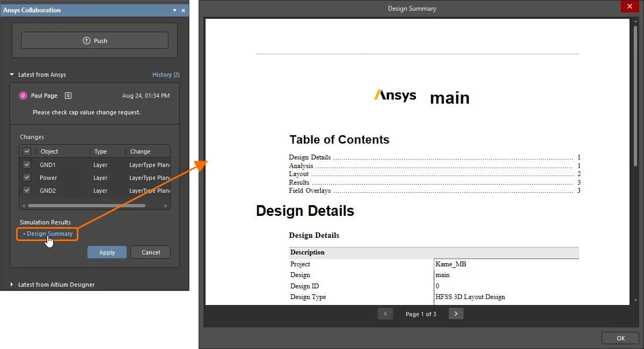
Task: Select the Power object row name
Action: click(x=48, y=178)
